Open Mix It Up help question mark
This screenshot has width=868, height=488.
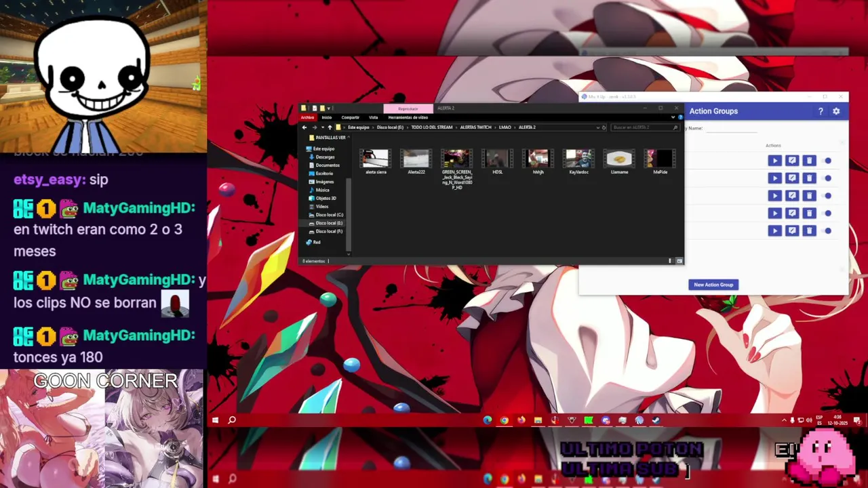(x=821, y=111)
